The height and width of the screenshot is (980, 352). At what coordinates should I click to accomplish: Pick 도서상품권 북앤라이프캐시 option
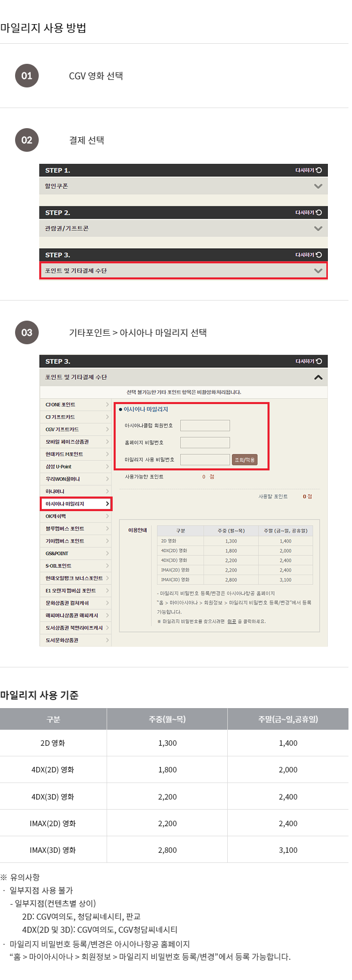point(76,628)
